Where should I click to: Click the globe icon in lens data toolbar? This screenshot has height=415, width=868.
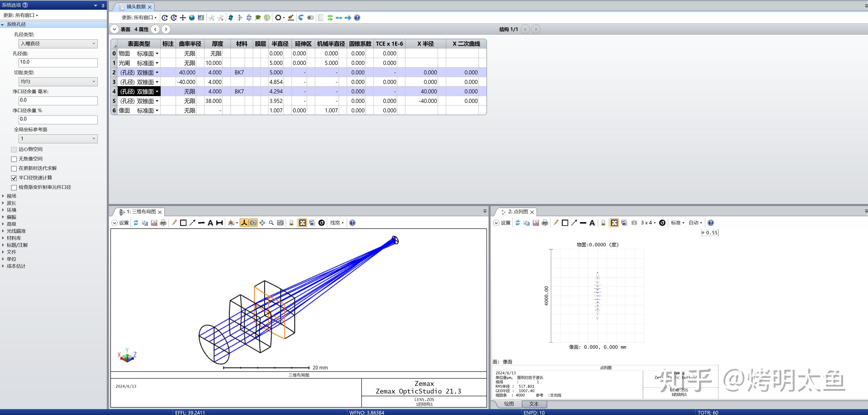pyautogui.click(x=192, y=18)
